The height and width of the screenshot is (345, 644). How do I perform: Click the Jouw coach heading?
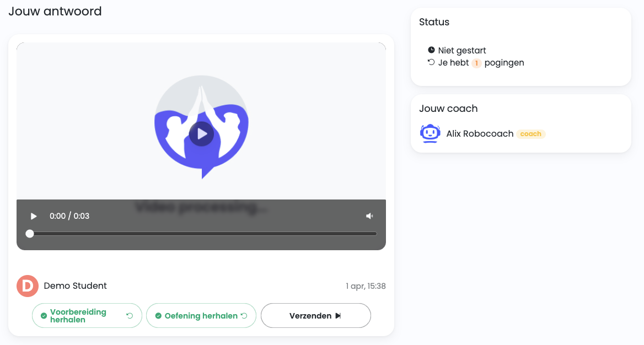448,109
